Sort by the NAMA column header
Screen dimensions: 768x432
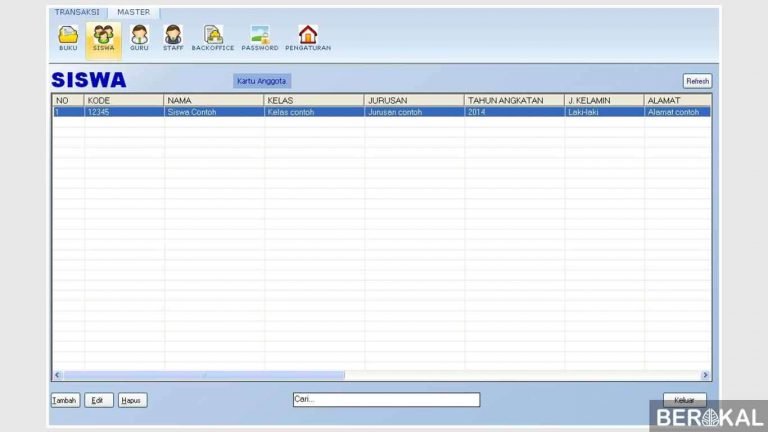tap(213, 101)
